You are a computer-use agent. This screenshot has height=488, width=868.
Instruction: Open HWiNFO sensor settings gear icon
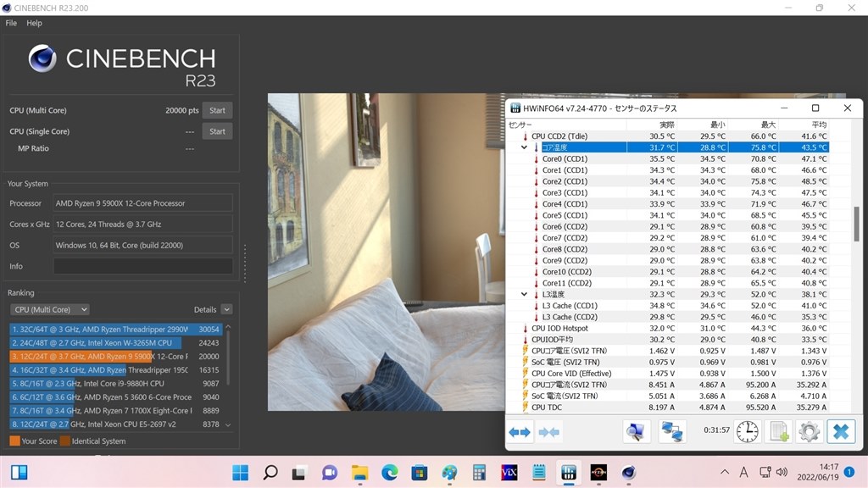(x=809, y=431)
